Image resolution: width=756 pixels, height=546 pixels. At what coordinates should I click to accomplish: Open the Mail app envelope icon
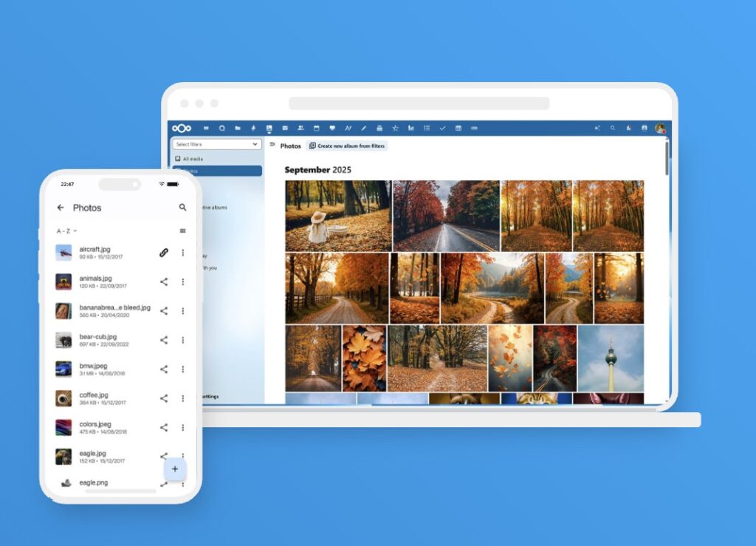click(284, 128)
